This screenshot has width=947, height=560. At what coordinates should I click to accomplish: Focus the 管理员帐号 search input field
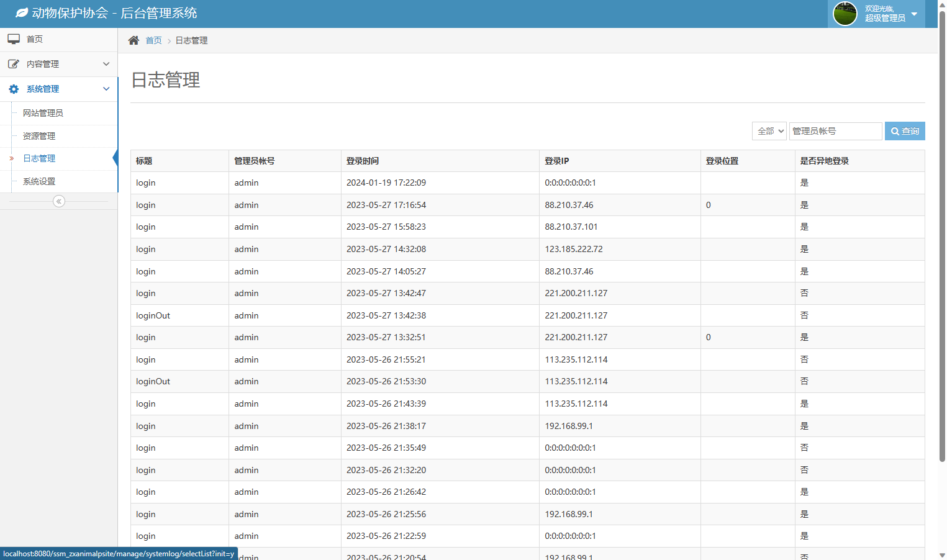click(835, 131)
